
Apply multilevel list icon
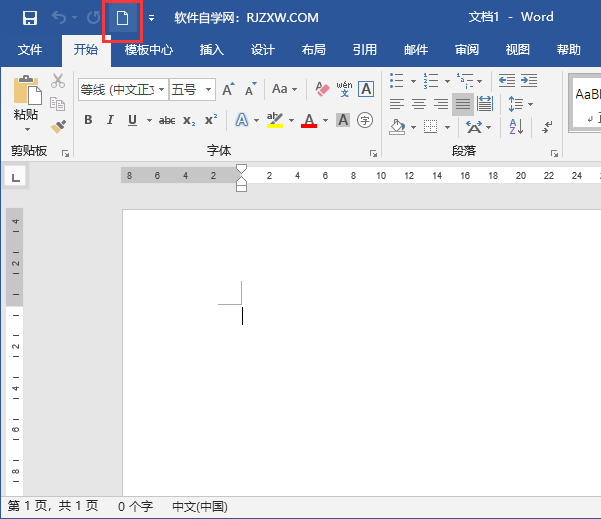(x=465, y=81)
